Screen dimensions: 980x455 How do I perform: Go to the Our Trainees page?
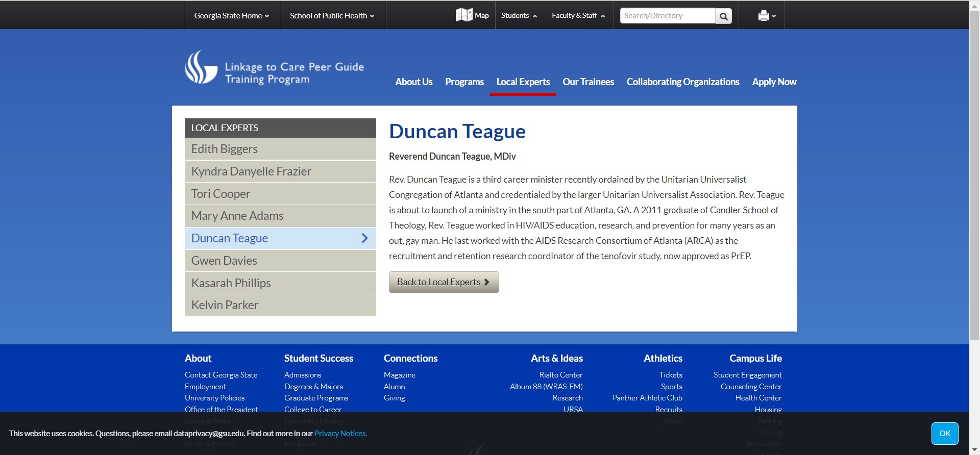click(588, 82)
